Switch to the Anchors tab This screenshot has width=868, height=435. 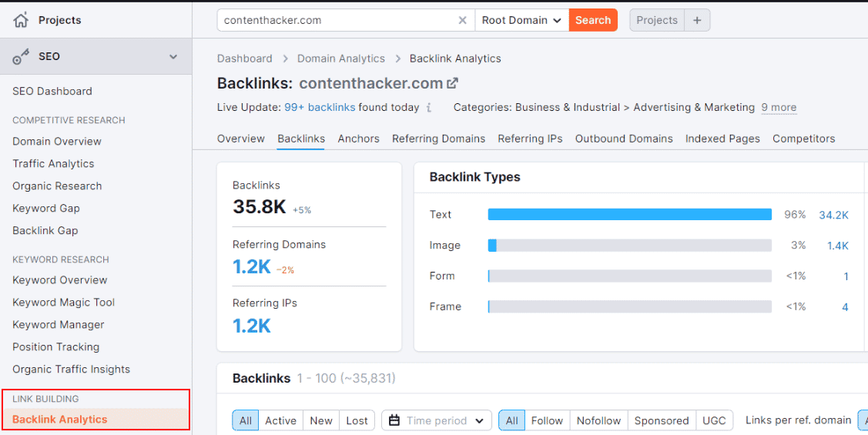359,139
